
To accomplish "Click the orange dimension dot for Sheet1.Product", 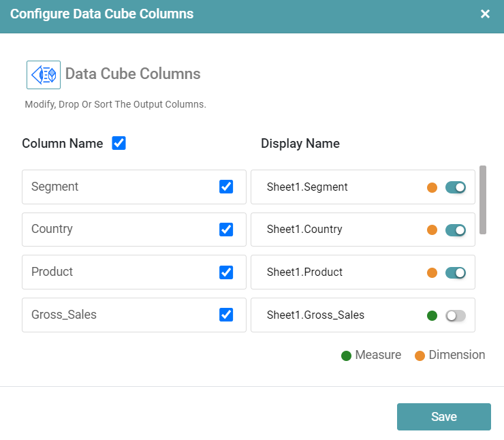I will 432,272.
